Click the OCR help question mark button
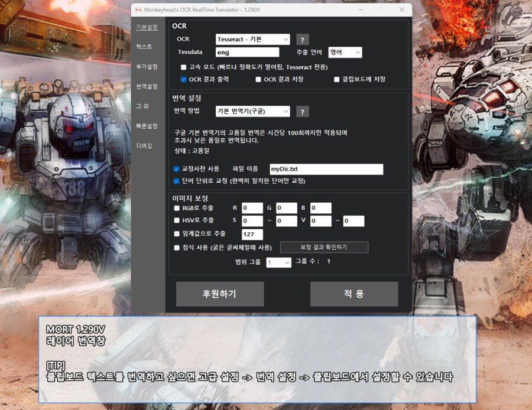Screen dimensions: 532x410 pos(302,40)
